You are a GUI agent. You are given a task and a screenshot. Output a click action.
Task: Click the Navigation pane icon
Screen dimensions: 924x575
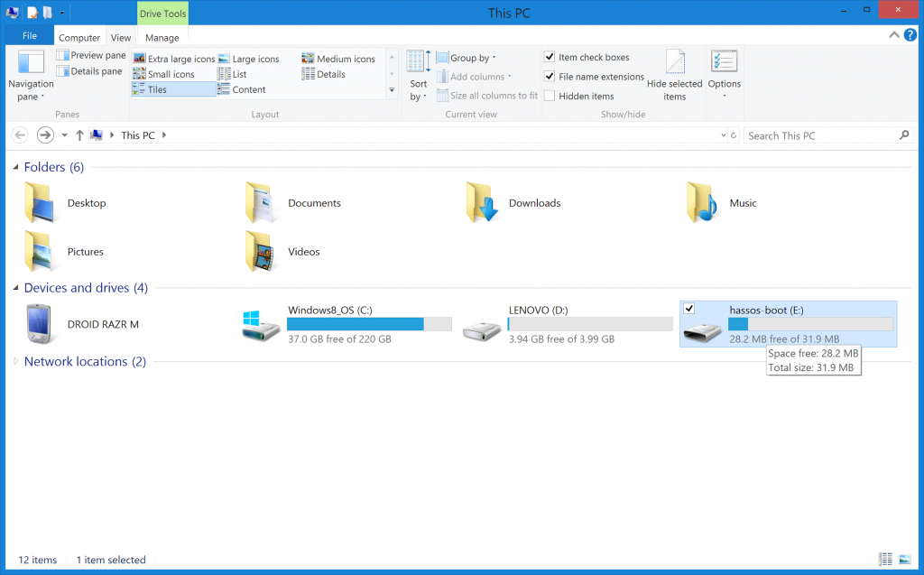click(x=31, y=62)
